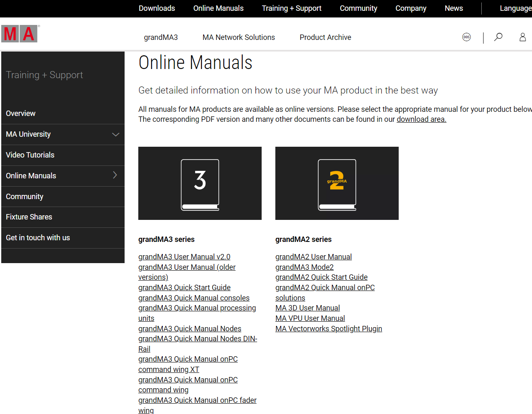Select Fixture Shares in the sidebar

point(29,217)
